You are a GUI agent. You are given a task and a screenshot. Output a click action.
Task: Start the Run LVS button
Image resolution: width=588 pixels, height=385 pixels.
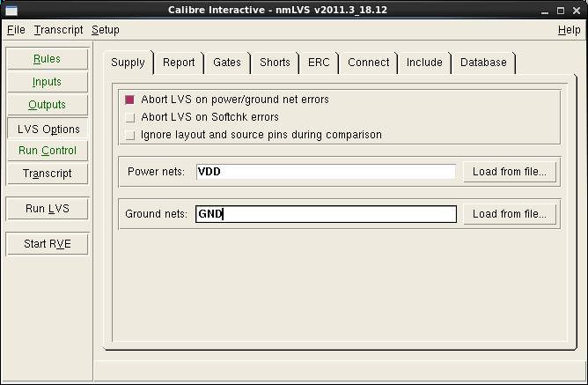point(48,209)
